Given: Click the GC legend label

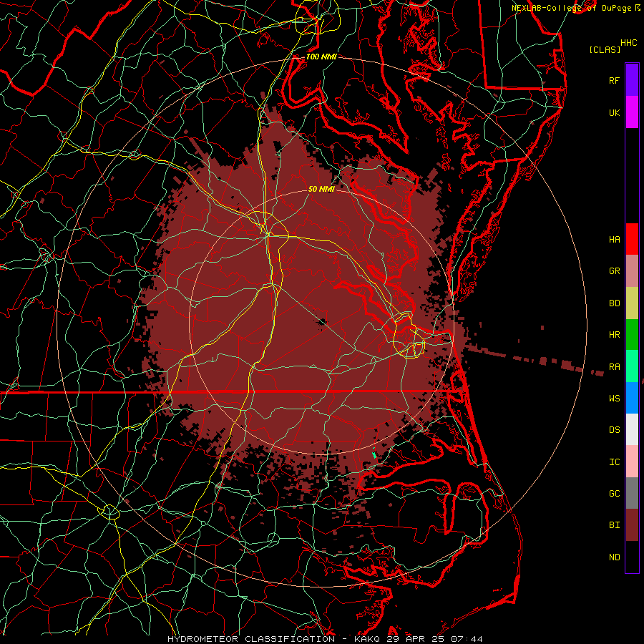Looking at the screenshot, I should click(614, 494).
